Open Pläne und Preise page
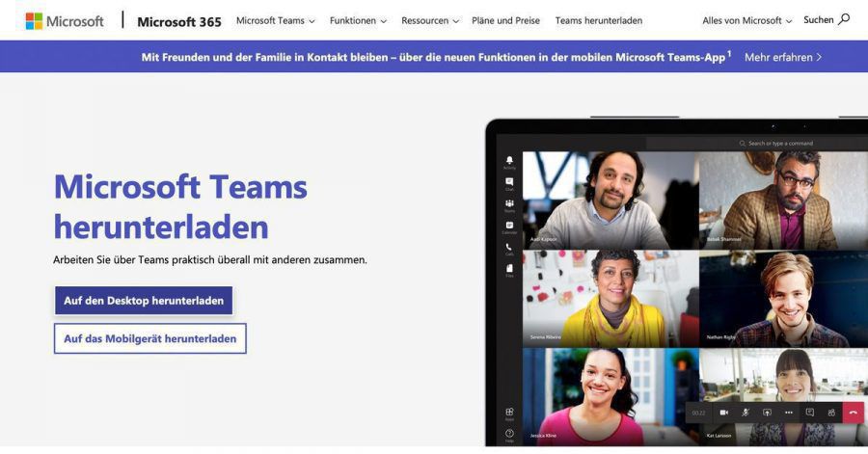 pyautogui.click(x=505, y=20)
